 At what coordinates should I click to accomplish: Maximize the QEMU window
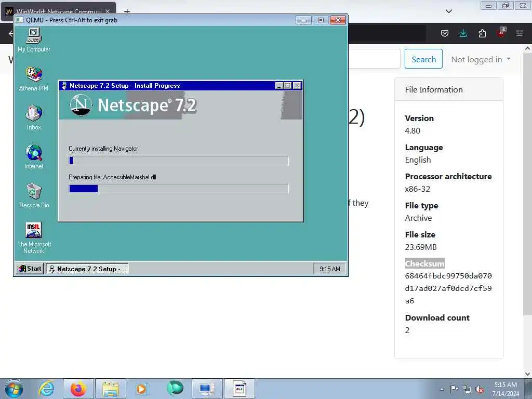321,20
